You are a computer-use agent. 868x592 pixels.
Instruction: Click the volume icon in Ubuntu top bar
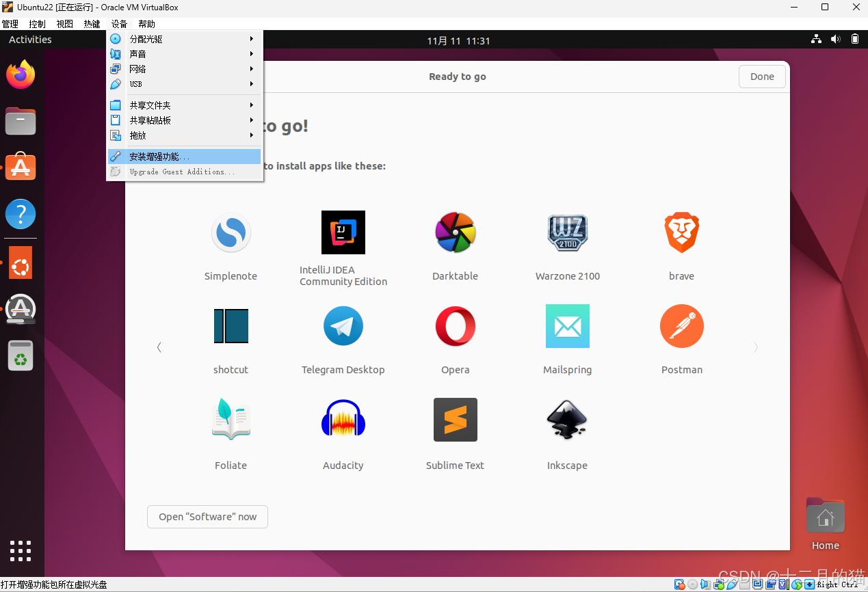click(x=835, y=40)
